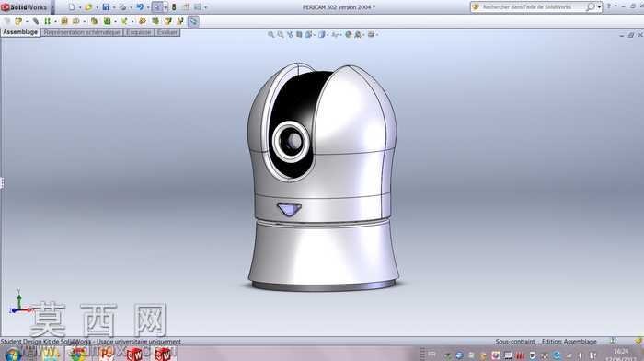Open the component pattern dropdown arrow
This screenshot has width=644, height=361.
55,21
